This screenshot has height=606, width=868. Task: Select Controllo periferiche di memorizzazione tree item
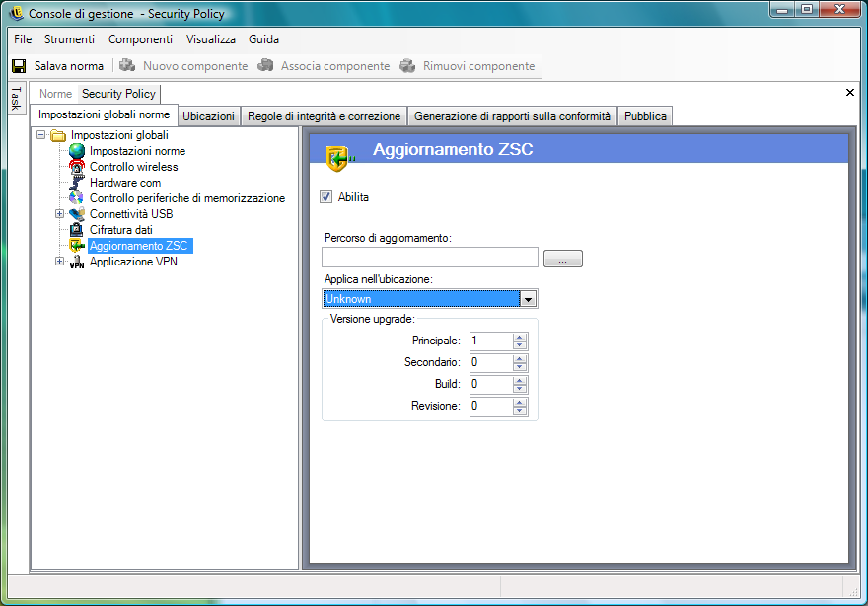coord(187,198)
